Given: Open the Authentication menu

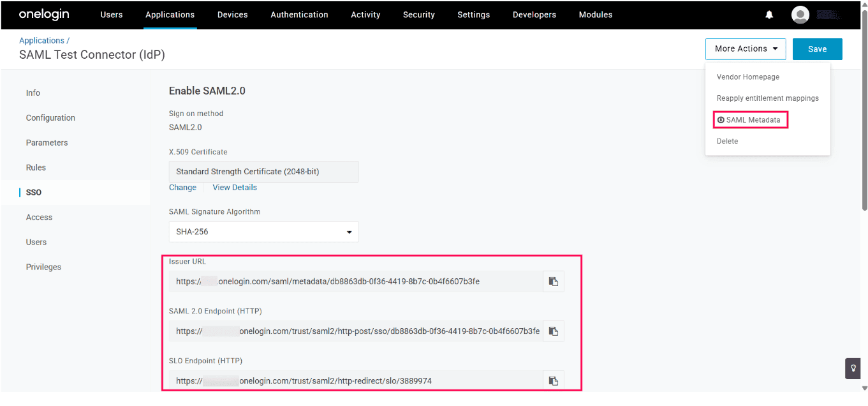Looking at the screenshot, I should click(299, 15).
